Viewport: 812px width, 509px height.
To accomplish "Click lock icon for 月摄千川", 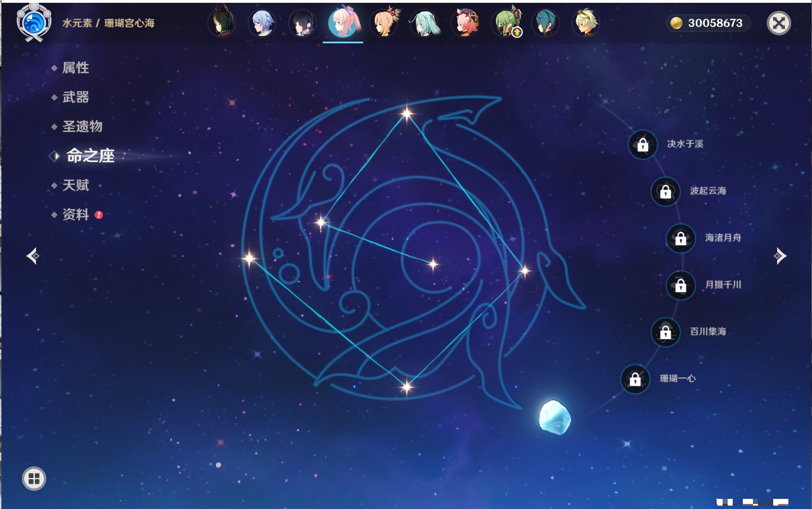I will pos(680,286).
